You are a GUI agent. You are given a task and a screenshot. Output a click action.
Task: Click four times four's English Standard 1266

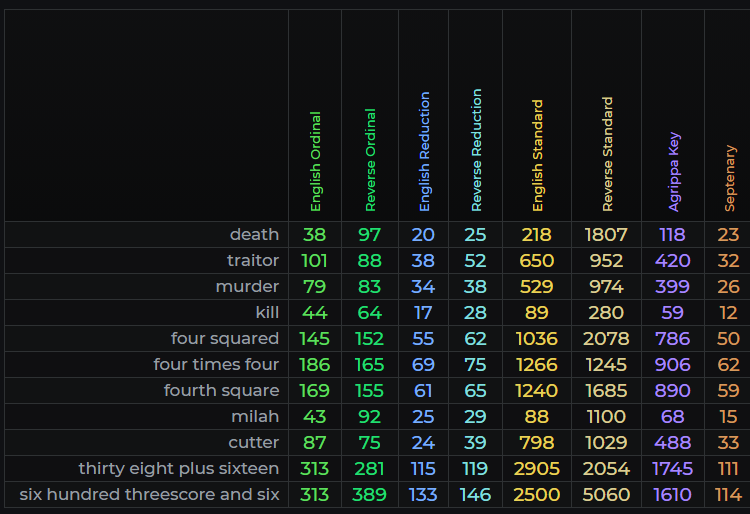point(536,364)
